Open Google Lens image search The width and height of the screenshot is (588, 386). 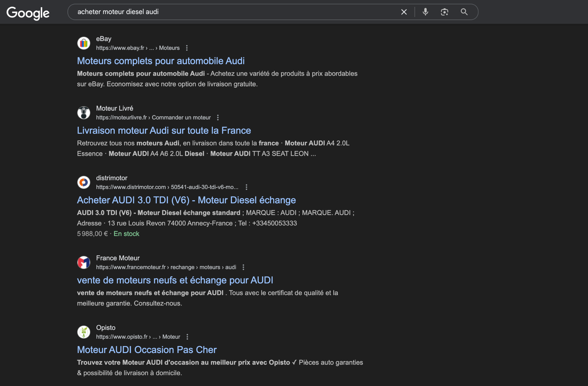pyautogui.click(x=444, y=12)
